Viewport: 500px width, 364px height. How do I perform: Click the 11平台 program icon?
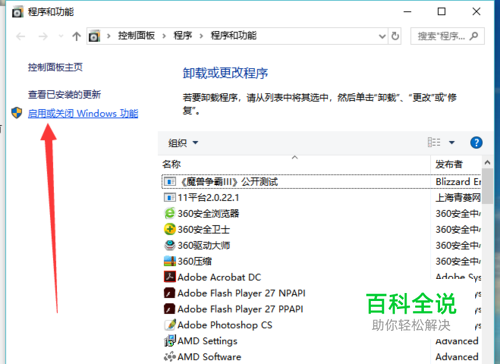[x=170, y=198]
